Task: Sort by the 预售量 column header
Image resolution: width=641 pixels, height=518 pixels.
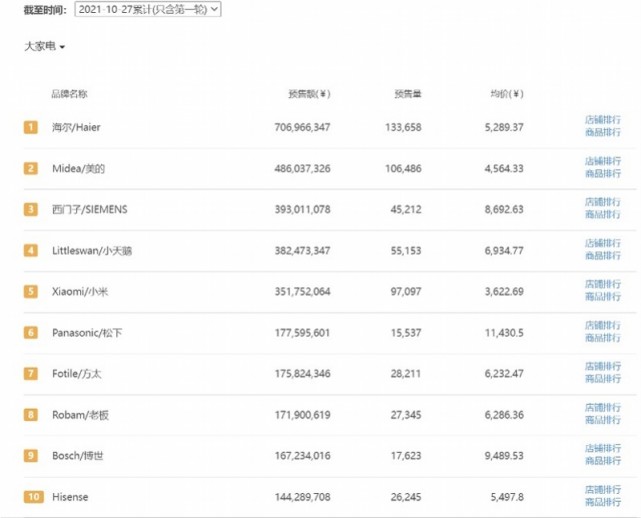Action: click(407, 94)
